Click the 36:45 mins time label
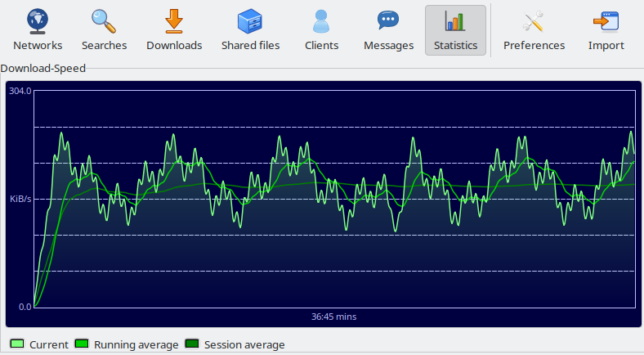 coord(333,317)
